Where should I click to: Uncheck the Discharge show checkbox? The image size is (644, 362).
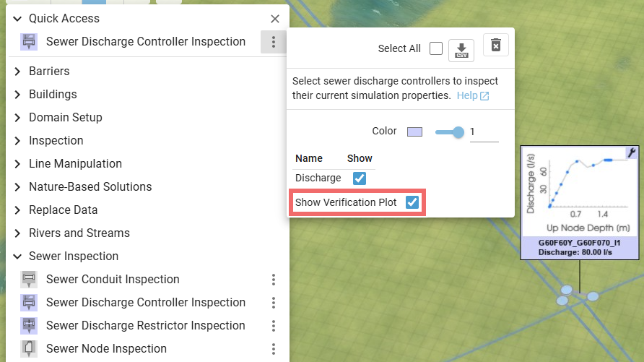360,178
